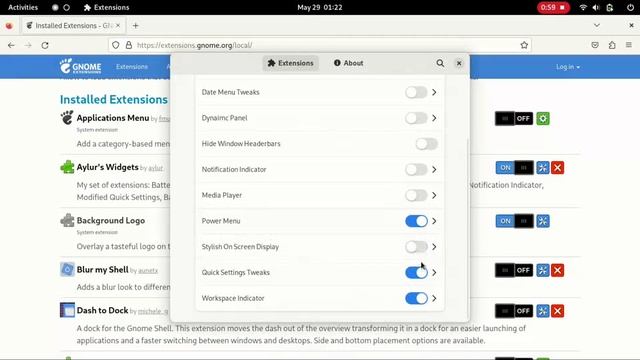Open Aylur's Widgets blue configure button

tap(543, 168)
